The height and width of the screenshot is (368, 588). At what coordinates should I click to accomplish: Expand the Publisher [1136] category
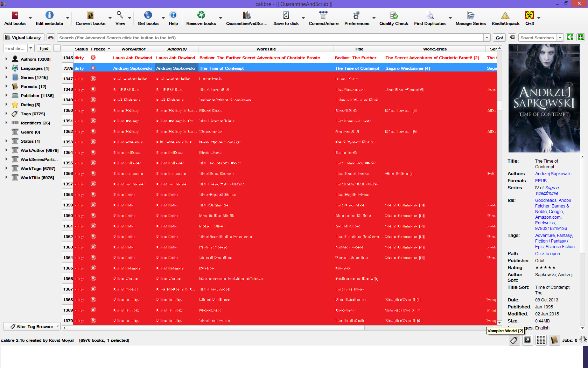click(6, 95)
